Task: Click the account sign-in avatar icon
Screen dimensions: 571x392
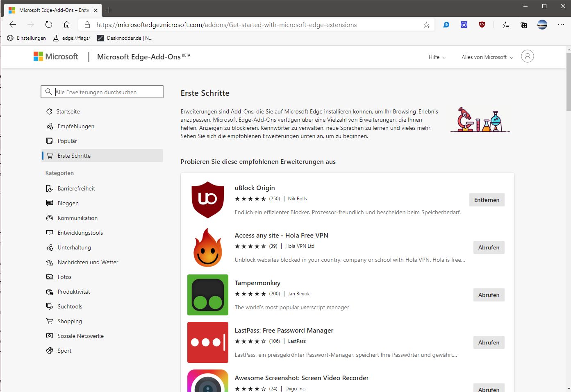Action: tap(528, 56)
